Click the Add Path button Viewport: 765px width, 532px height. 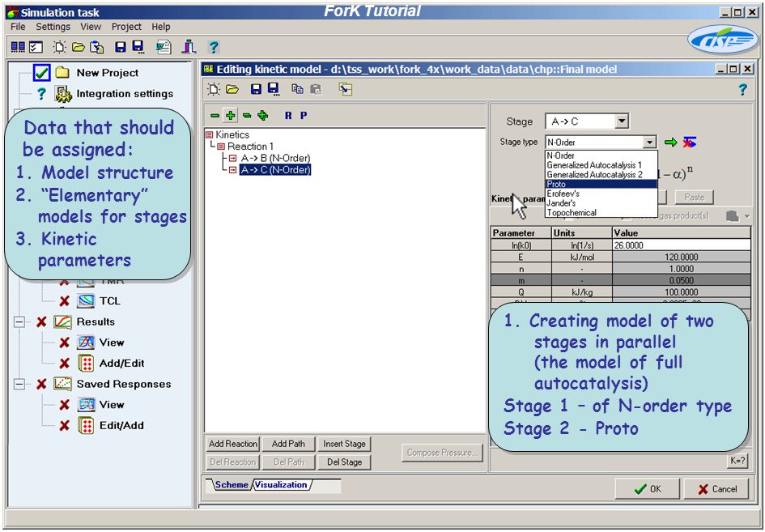tap(288, 444)
